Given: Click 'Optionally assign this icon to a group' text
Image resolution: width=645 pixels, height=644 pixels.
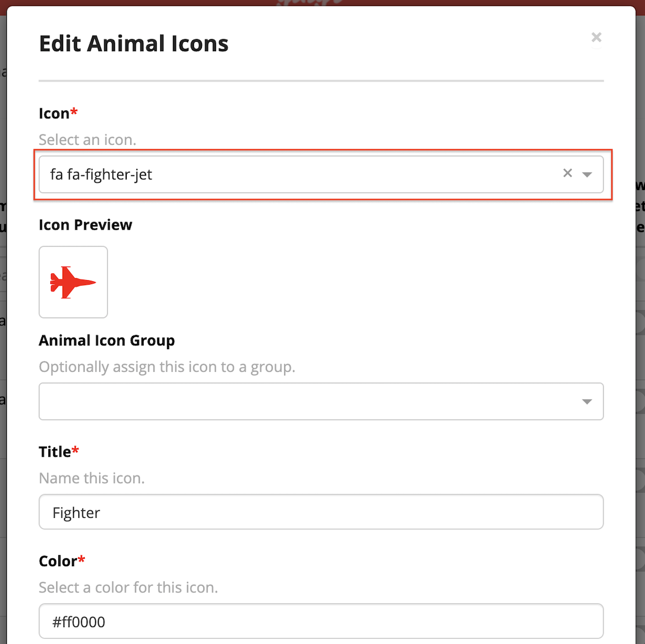Looking at the screenshot, I should (167, 367).
